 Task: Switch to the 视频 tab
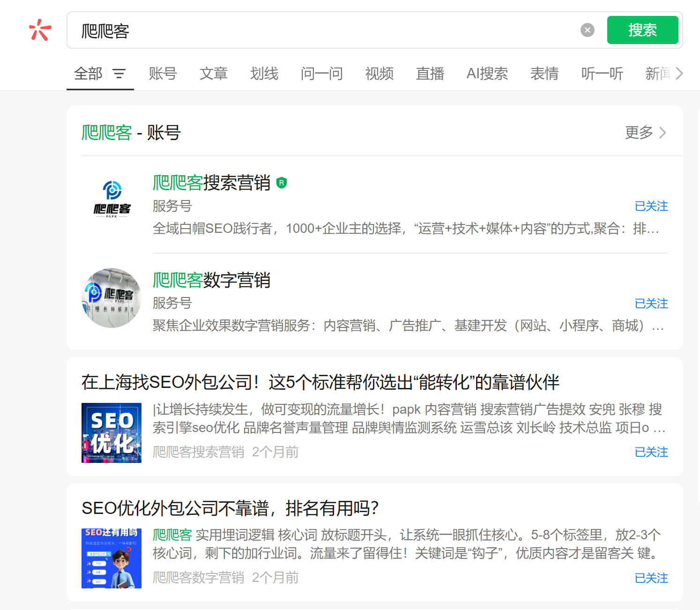click(x=379, y=74)
